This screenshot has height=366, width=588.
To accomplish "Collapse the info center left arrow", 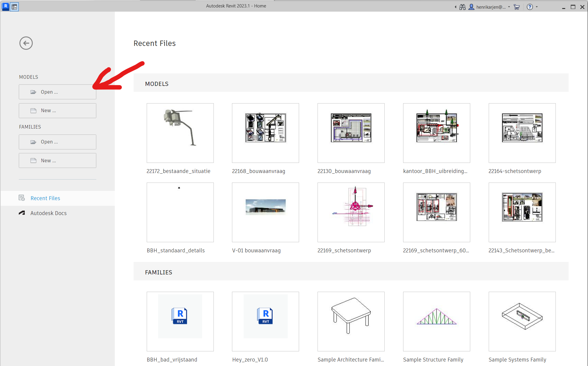I will (455, 7).
